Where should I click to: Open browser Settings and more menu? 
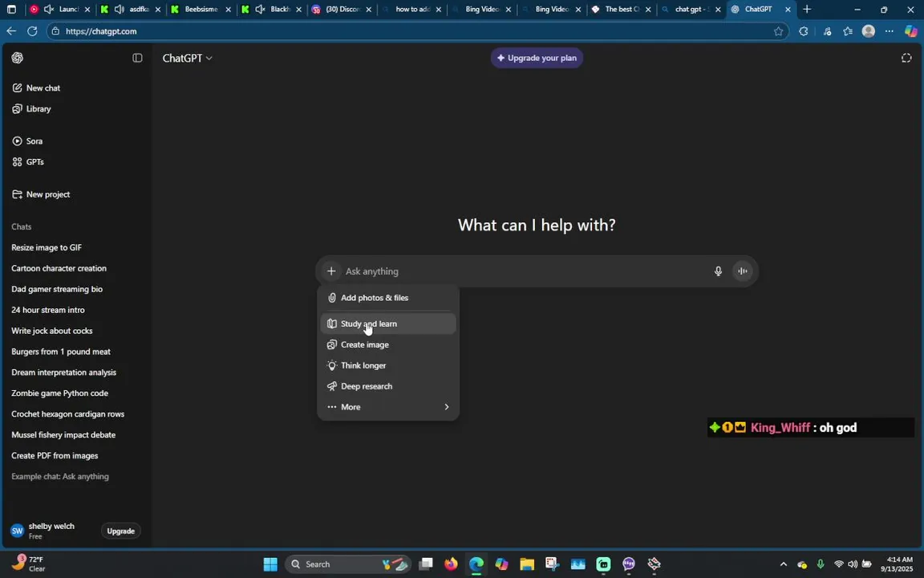(890, 31)
